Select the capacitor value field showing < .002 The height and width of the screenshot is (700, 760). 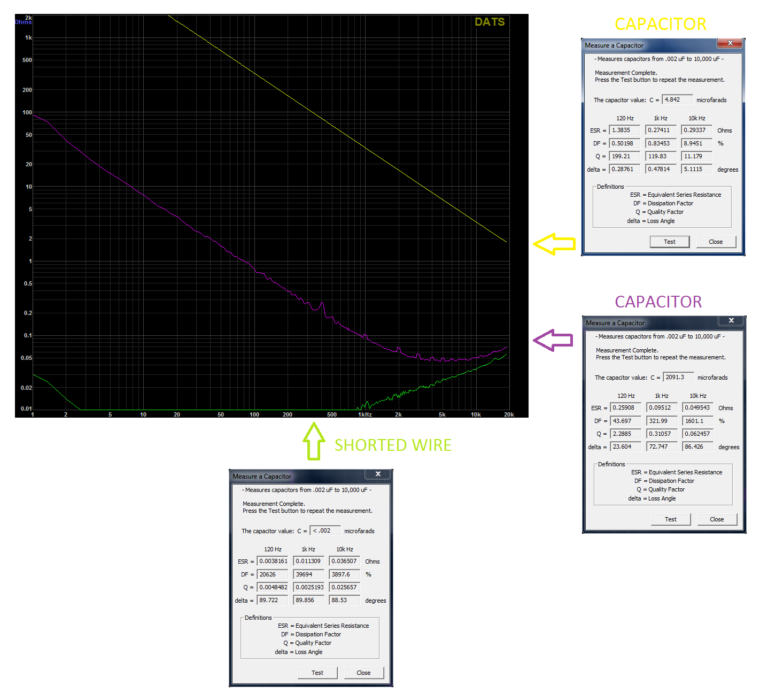325,530
